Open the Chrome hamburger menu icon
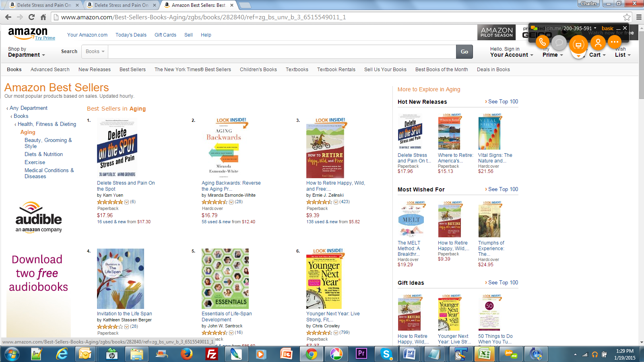644x362 pixels. [639, 17]
